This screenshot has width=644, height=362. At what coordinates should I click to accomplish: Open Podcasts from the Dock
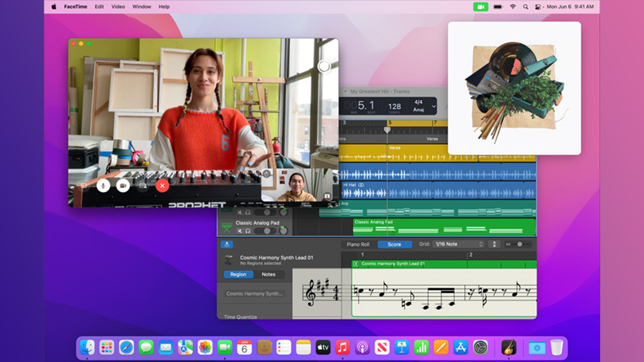coord(362,348)
